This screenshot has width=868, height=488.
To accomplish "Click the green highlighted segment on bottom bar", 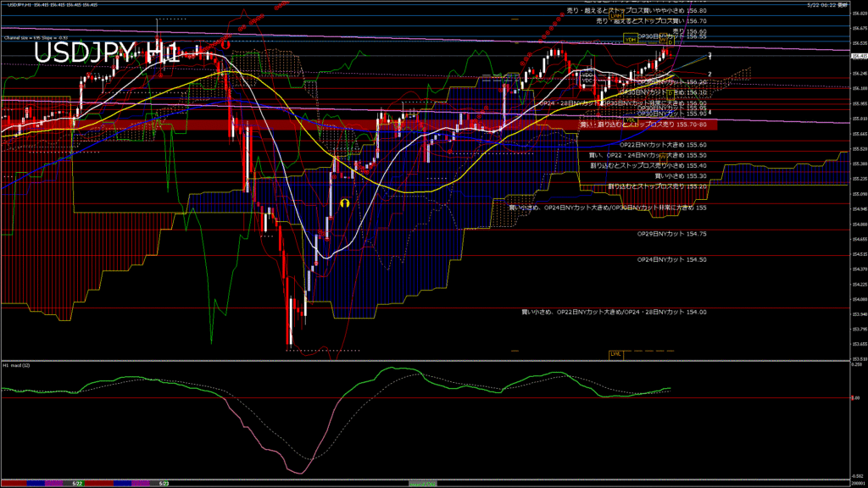I will coord(421,483).
